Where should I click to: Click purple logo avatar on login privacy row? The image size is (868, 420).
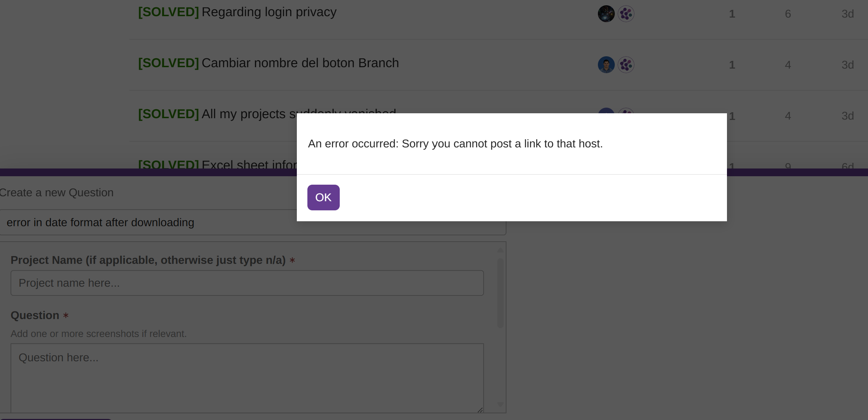(626, 14)
